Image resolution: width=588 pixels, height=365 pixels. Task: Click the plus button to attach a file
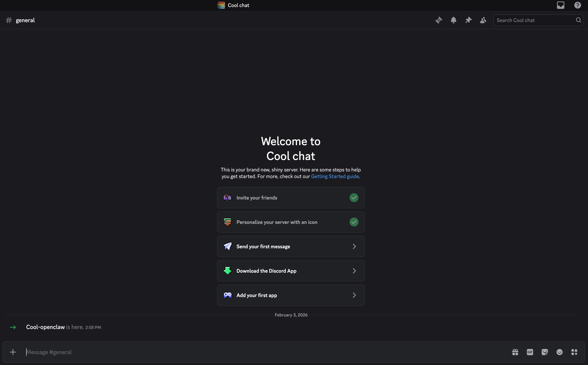(13, 352)
